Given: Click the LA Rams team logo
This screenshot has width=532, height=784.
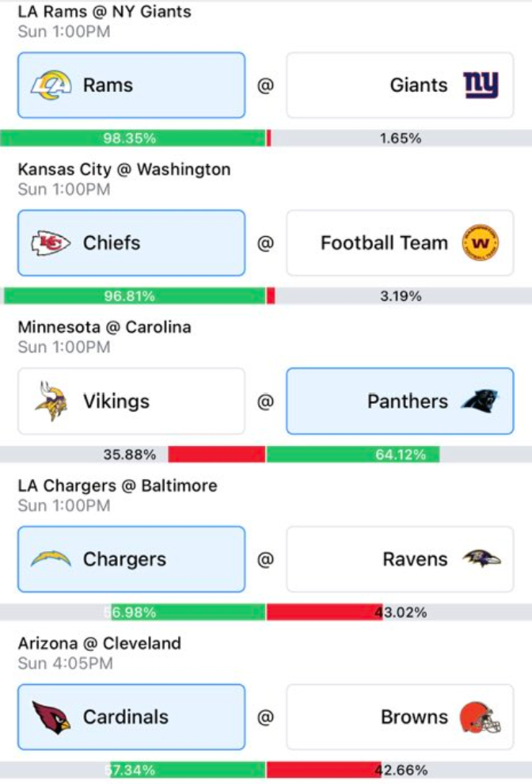Looking at the screenshot, I should pos(51,85).
